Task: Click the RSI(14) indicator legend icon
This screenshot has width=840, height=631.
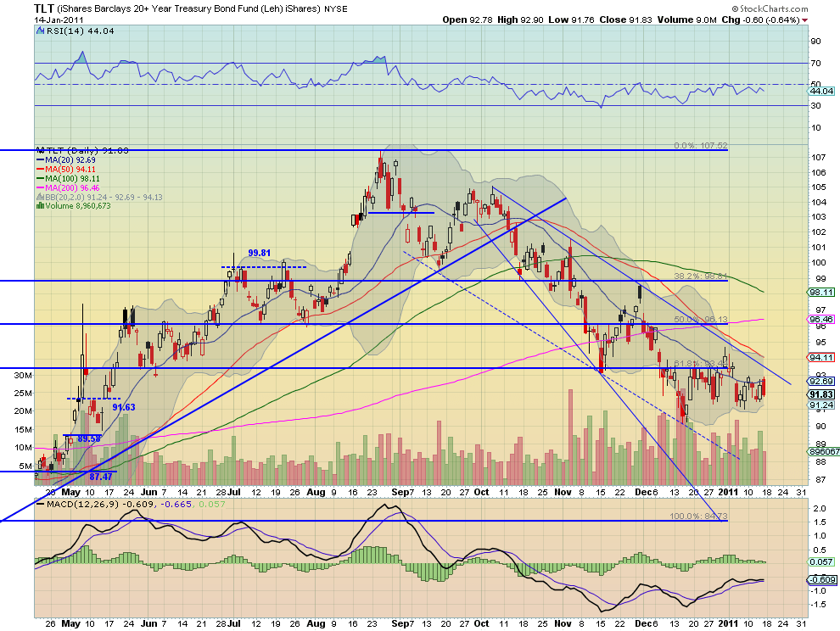Action: click(40, 31)
